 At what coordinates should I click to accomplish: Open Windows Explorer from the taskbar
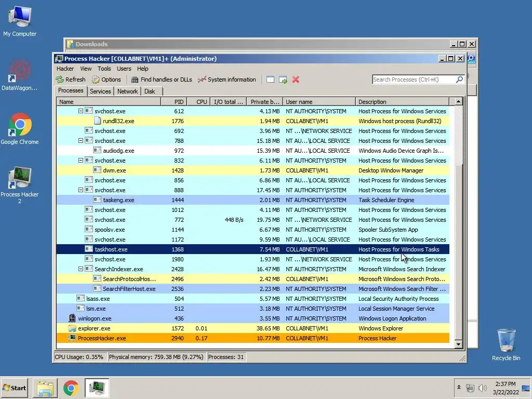coord(45,388)
